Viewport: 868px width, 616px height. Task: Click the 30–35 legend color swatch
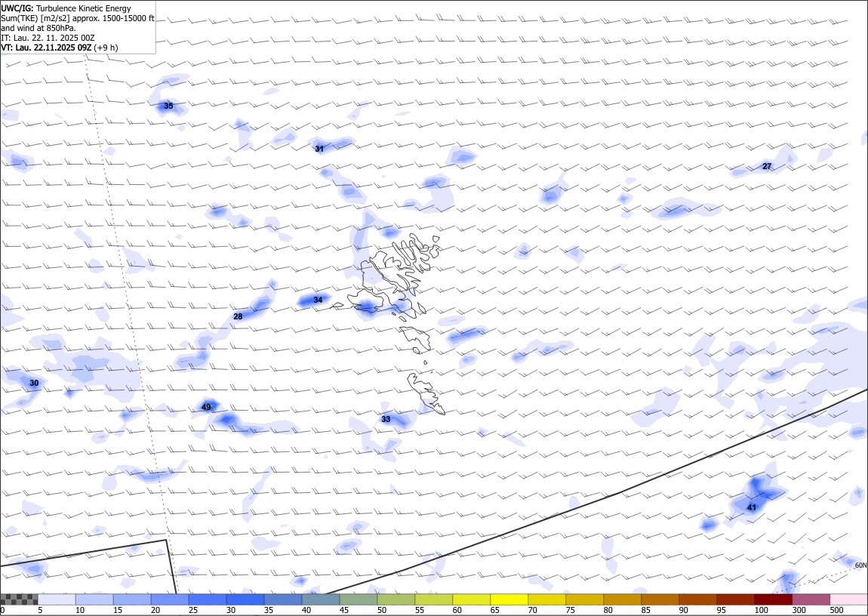tap(245, 599)
